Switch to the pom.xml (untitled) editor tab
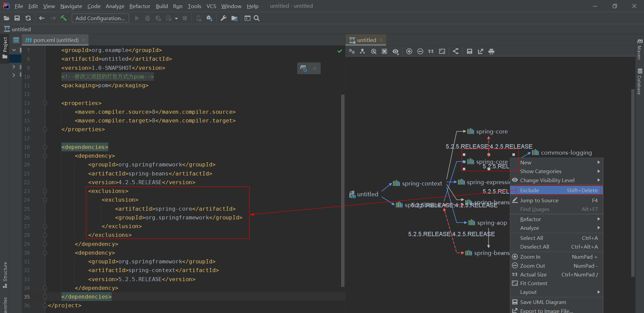This screenshot has height=313, width=644. (56, 40)
